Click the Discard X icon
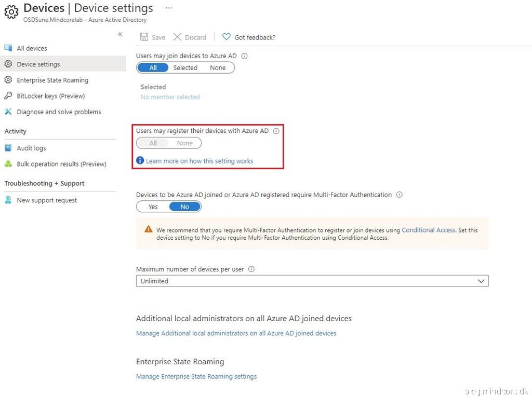Screen dimensions: 532x397 177,37
